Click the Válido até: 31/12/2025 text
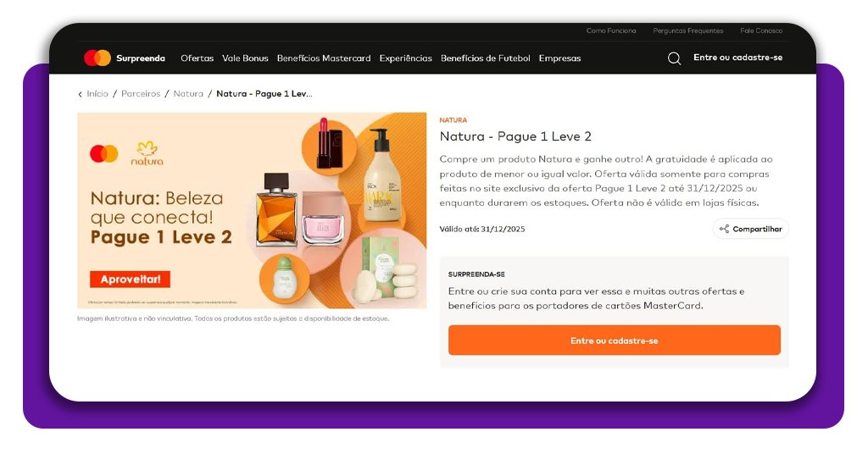 point(482,229)
